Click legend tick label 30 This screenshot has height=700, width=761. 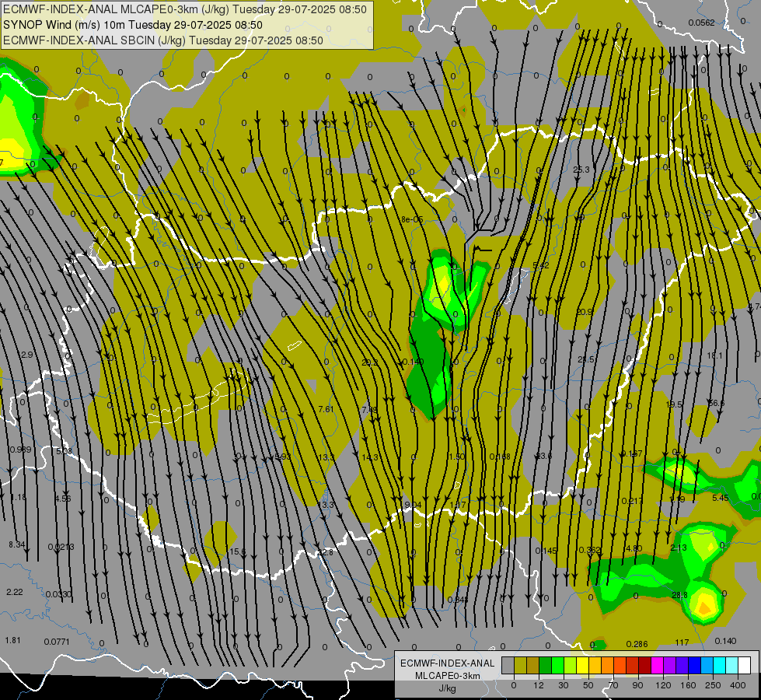pyautogui.click(x=563, y=685)
